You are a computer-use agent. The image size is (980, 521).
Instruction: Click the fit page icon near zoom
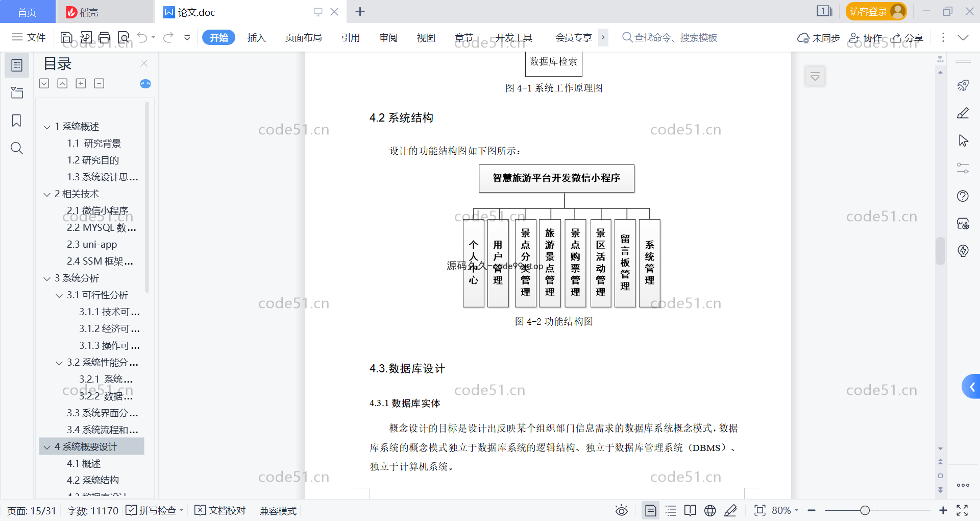pos(760,510)
